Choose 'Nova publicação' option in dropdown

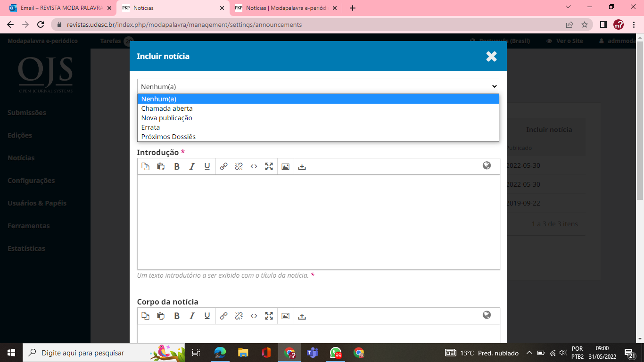(166, 118)
